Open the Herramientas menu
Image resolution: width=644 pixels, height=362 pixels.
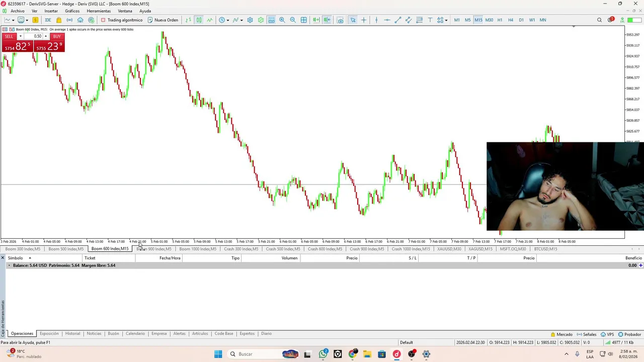point(99,11)
